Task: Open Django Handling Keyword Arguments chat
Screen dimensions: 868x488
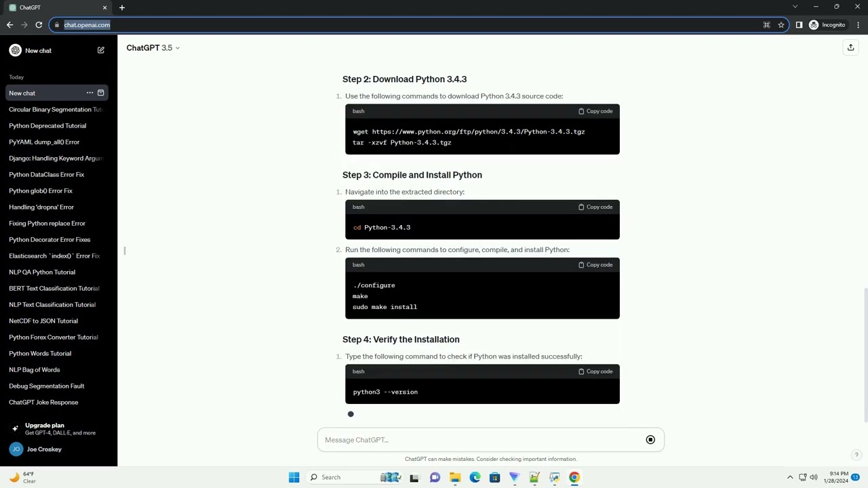Action: [x=56, y=158]
